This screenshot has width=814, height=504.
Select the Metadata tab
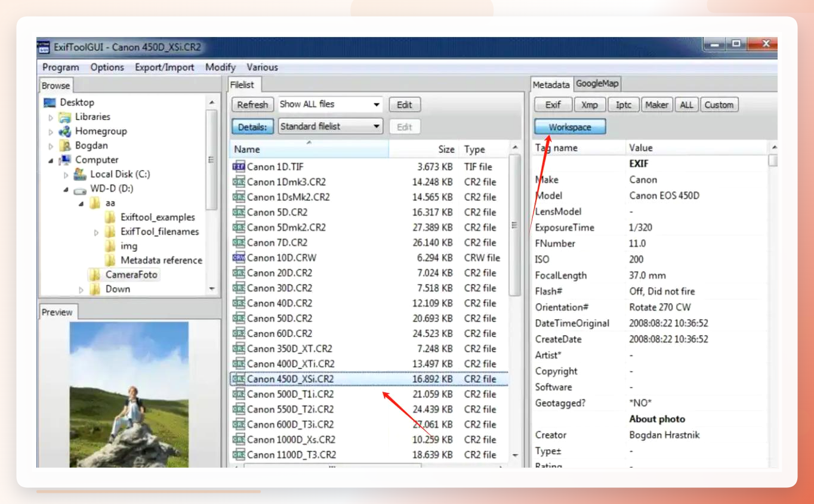point(551,85)
